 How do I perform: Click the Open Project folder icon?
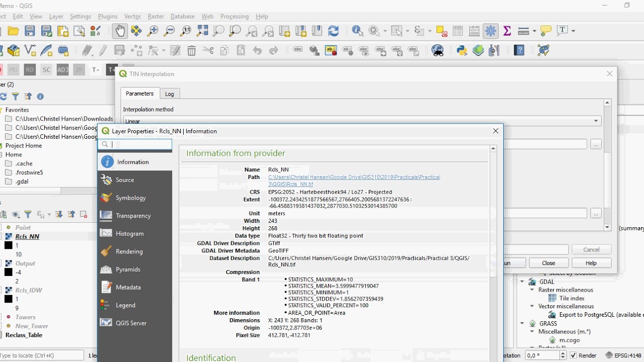point(13,31)
